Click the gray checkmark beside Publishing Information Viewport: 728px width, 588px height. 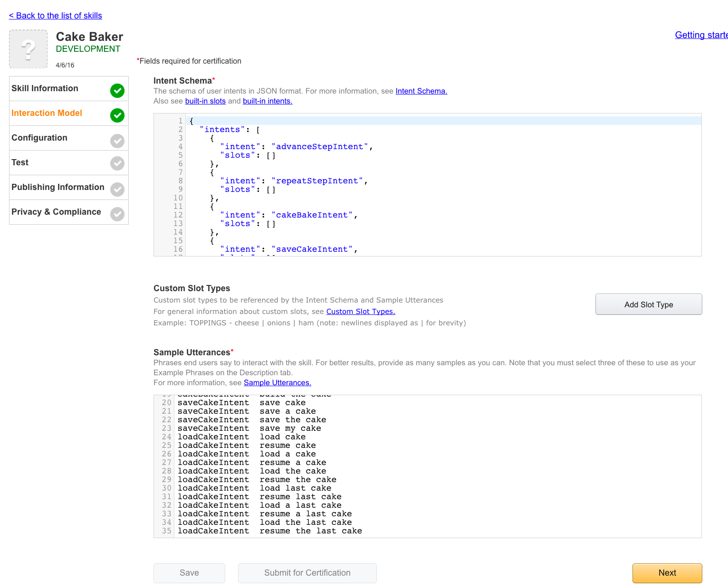[117, 189]
